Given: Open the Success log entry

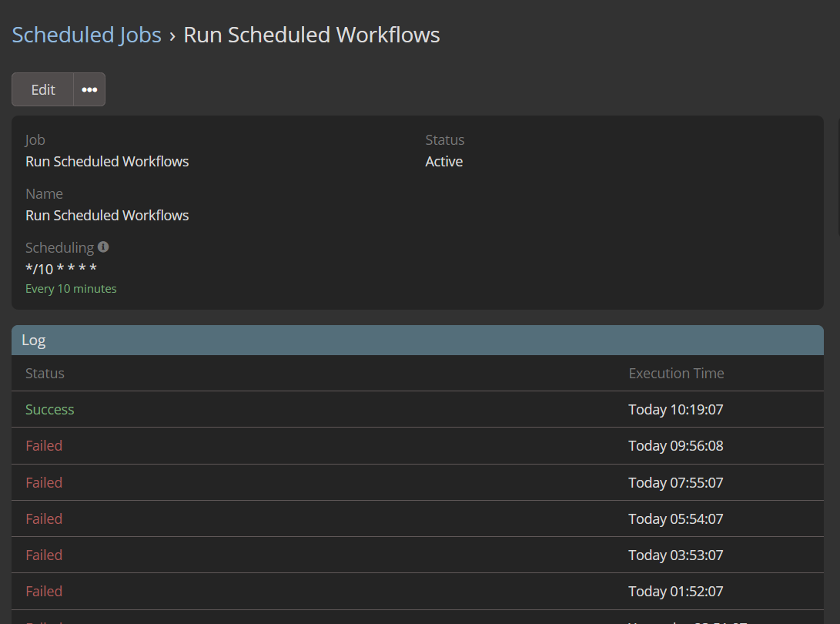Looking at the screenshot, I should (x=50, y=410).
